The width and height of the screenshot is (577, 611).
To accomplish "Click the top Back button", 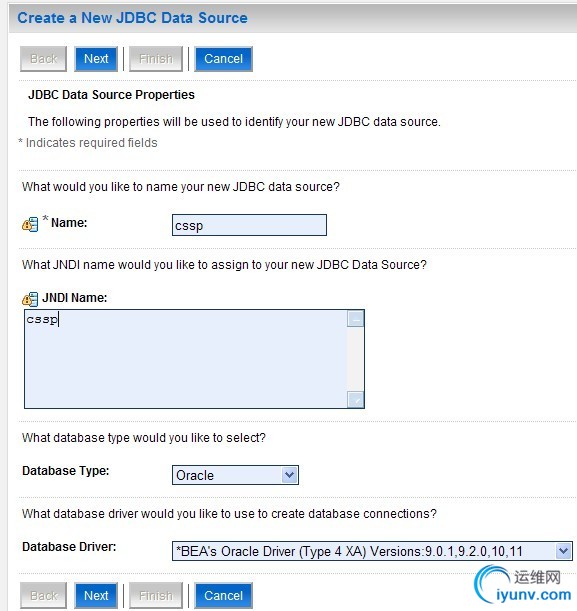I will [44, 59].
